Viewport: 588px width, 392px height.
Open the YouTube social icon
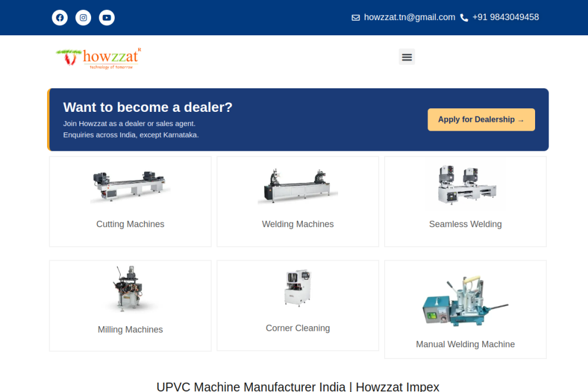107,18
